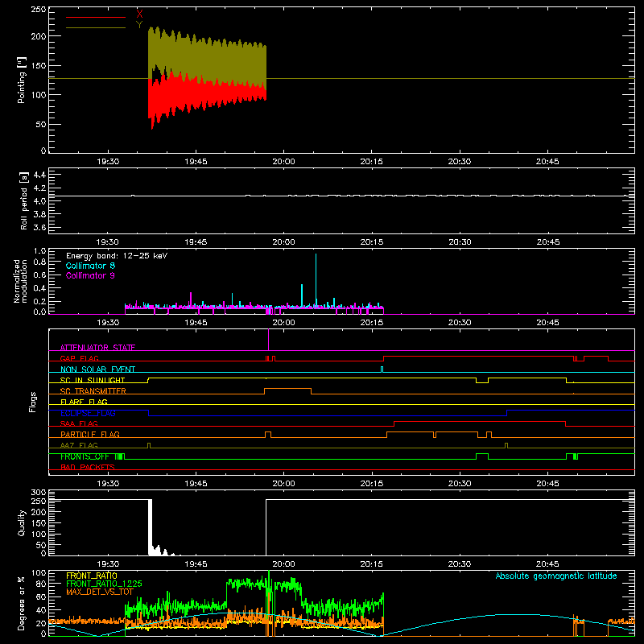Select the olive Y legend label
Image resolution: width=644 pixels, height=644 pixels.
(139, 25)
